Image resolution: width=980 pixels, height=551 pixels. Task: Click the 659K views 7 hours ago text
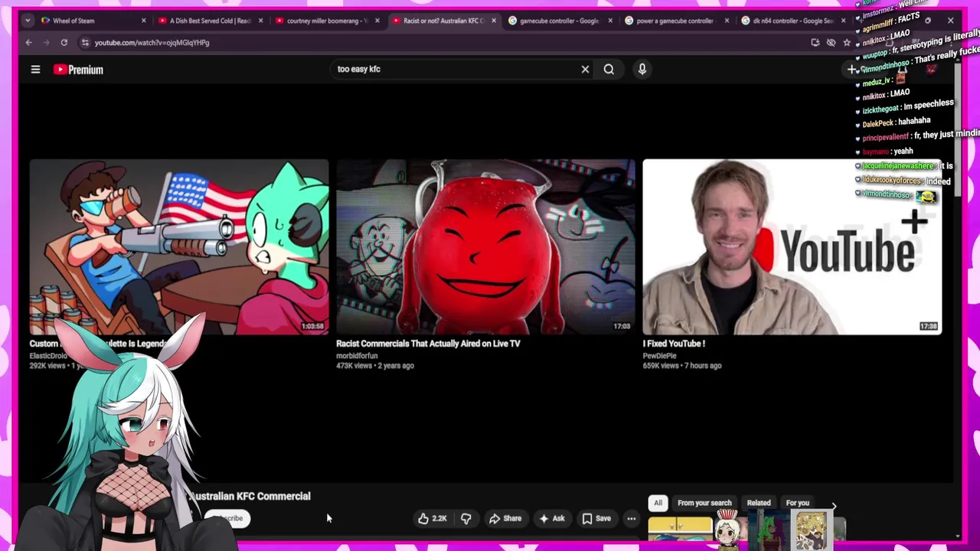click(x=682, y=366)
